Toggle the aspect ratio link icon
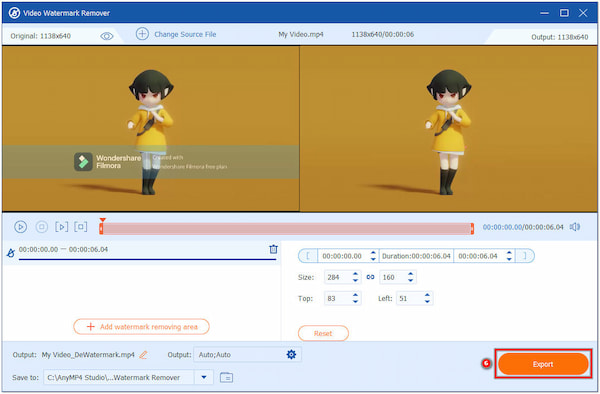The width and height of the screenshot is (600, 394). [x=370, y=277]
